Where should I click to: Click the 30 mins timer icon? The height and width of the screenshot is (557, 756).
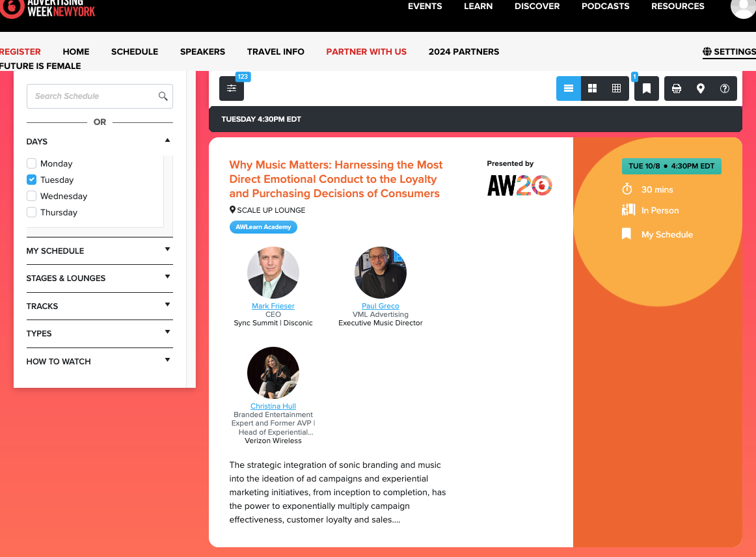(x=627, y=189)
